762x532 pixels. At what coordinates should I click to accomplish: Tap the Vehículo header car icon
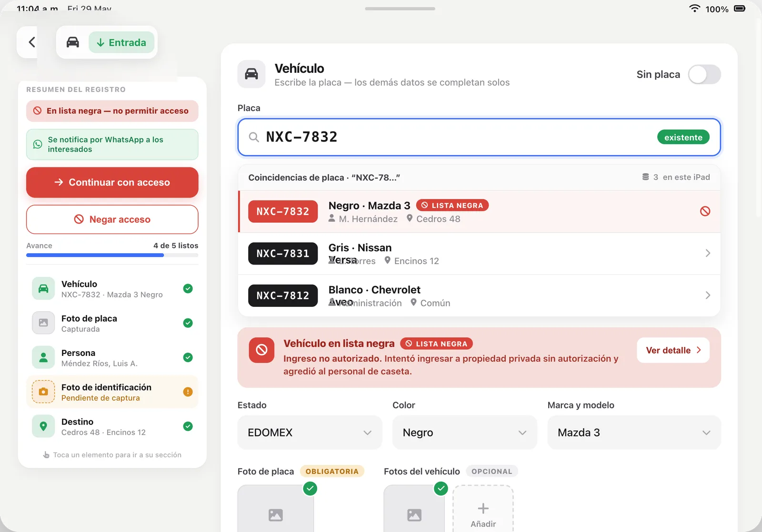pos(251,74)
